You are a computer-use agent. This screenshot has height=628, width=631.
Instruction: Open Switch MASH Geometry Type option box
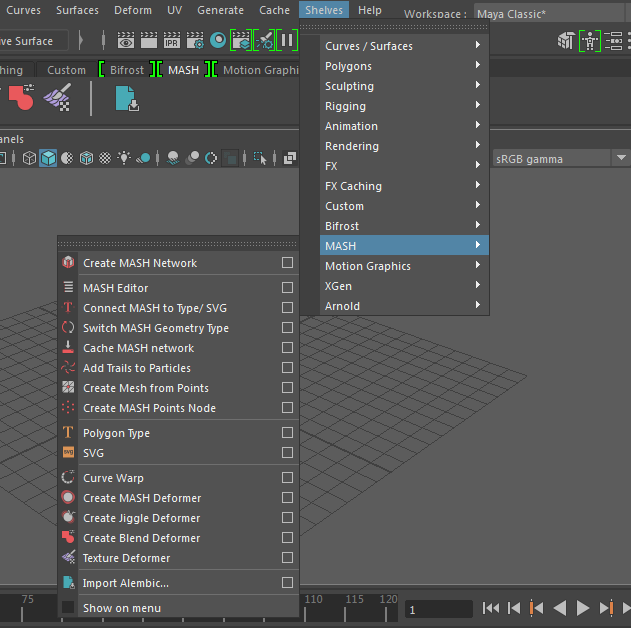click(287, 327)
